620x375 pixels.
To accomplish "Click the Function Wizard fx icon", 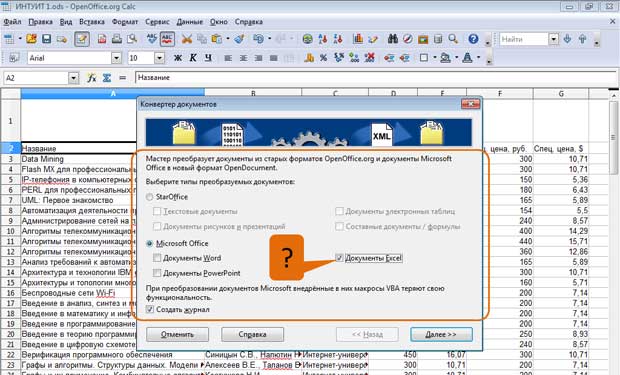I will click(x=92, y=78).
